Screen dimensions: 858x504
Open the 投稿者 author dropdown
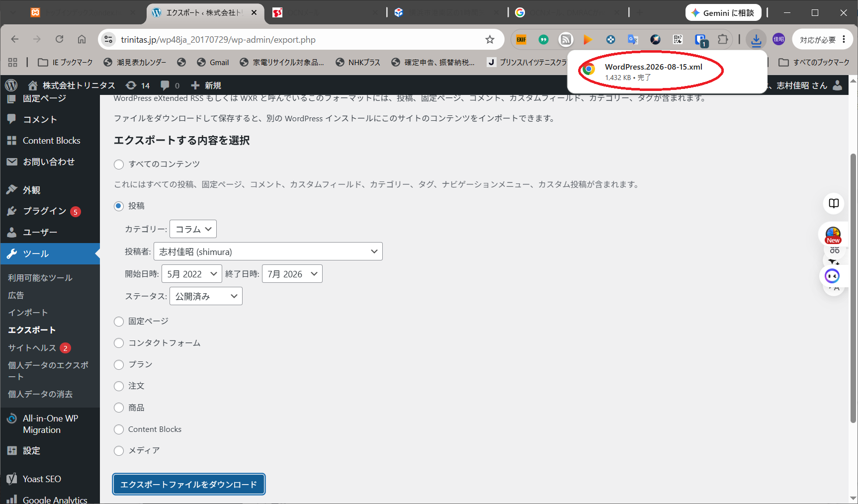pyautogui.click(x=268, y=252)
